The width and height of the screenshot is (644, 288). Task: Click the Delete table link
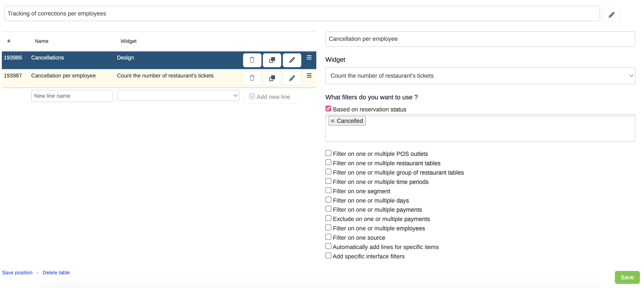(x=56, y=273)
